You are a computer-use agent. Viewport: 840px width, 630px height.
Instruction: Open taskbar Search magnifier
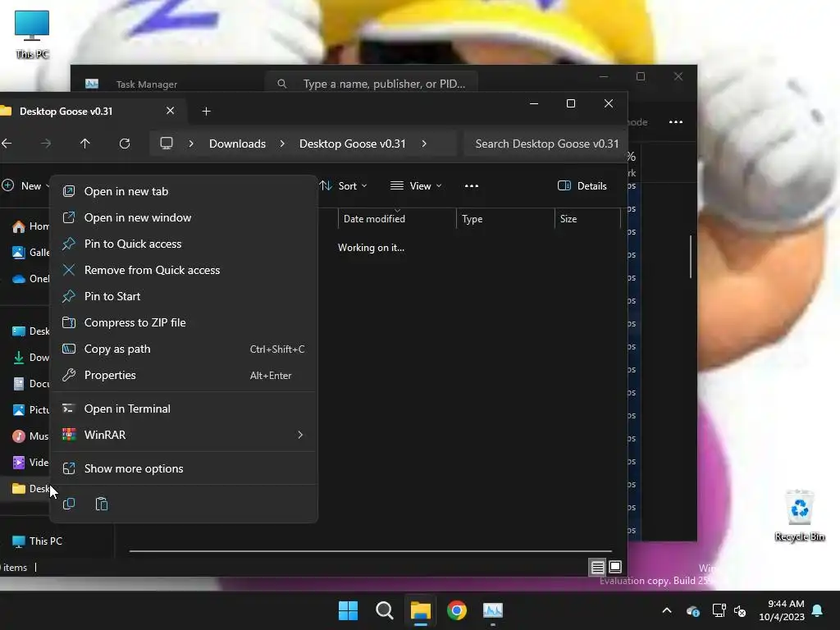tap(384, 610)
